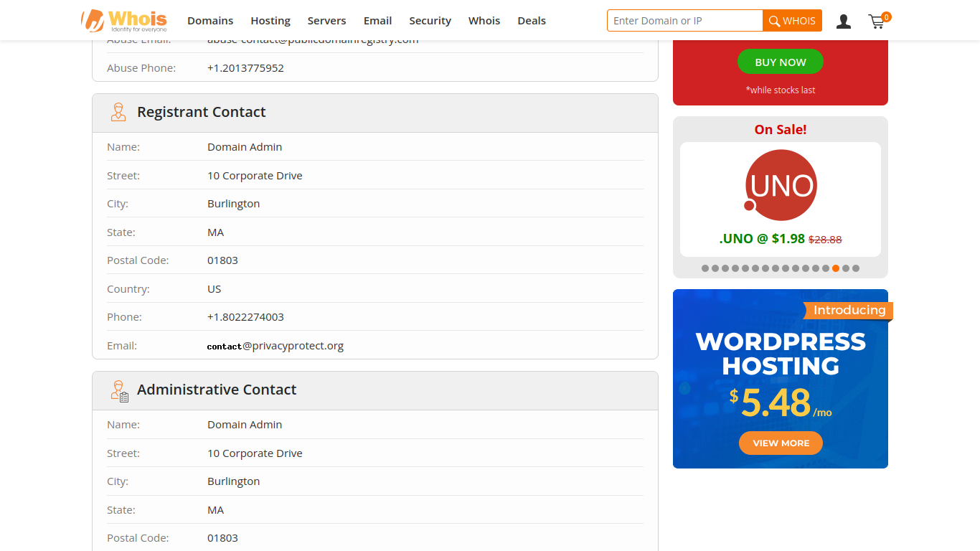The height and width of the screenshot is (551, 980).
Task: Click the Registrant Email: label
Action: [122, 346]
